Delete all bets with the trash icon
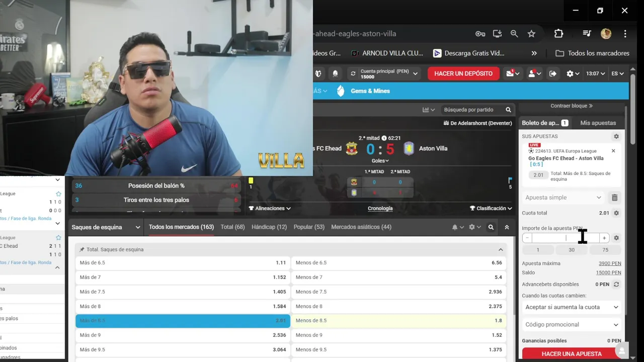 [x=614, y=198]
